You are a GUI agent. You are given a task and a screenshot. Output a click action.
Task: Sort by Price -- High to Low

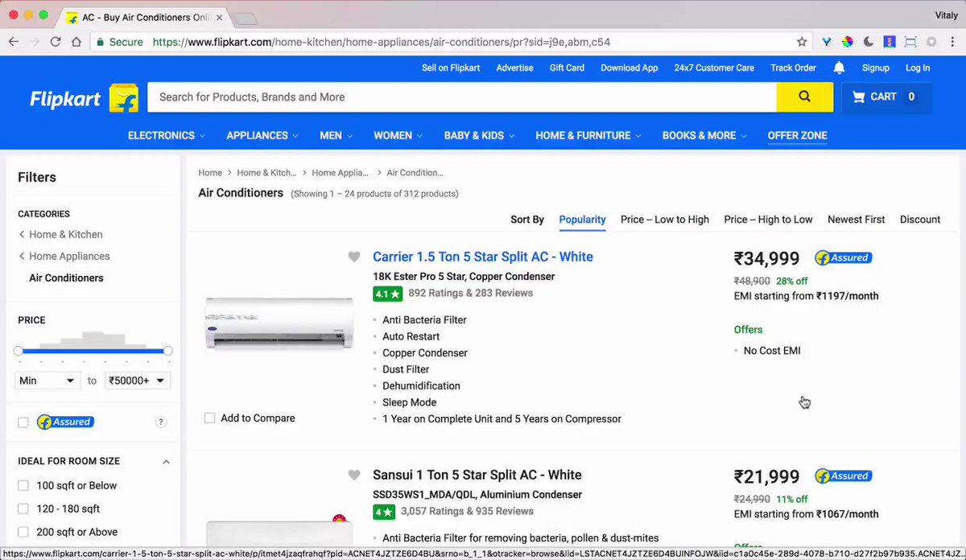[x=768, y=220]
